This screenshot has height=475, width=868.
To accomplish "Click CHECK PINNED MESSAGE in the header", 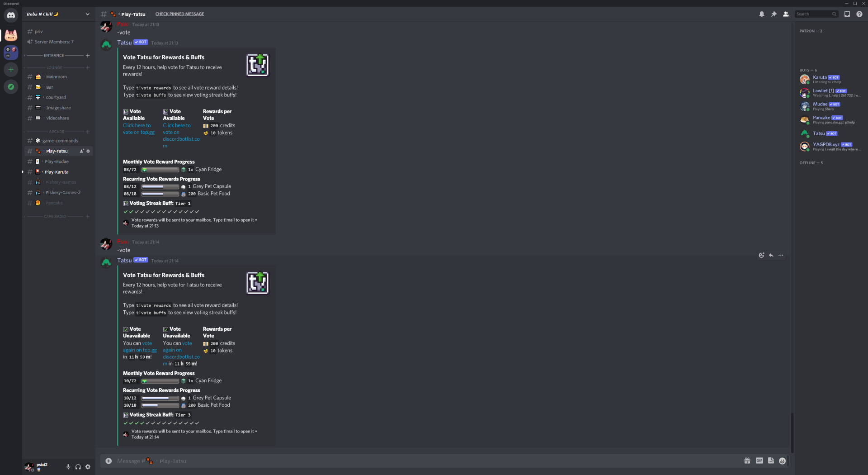I will (179, 14).
